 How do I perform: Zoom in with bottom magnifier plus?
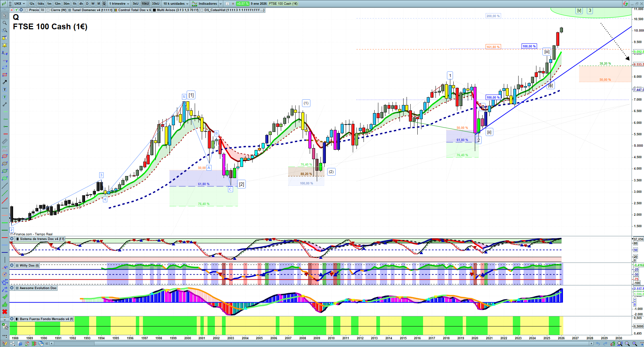click(x=635, y=344)
